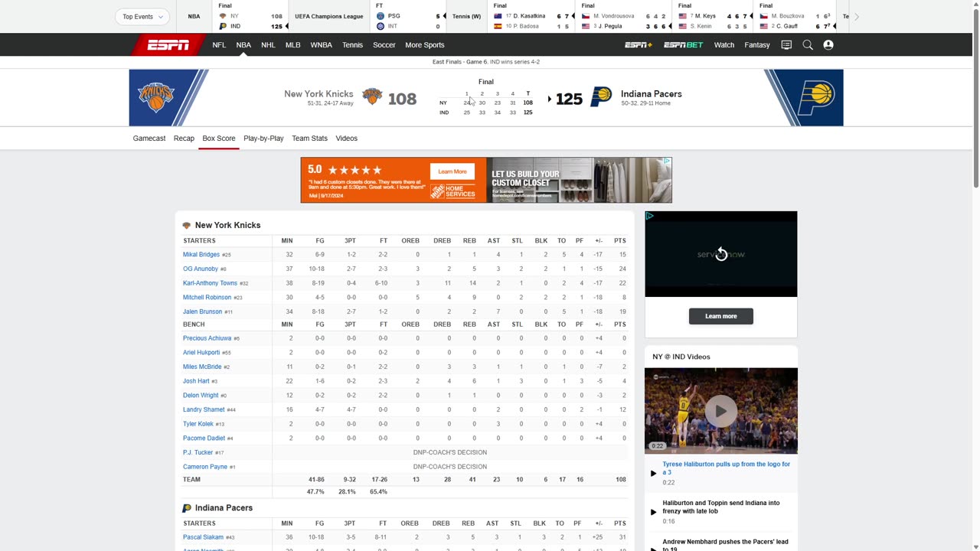Open the NHL menu
Viewport: 980px width, 551px height.
(x=268, y=45)
